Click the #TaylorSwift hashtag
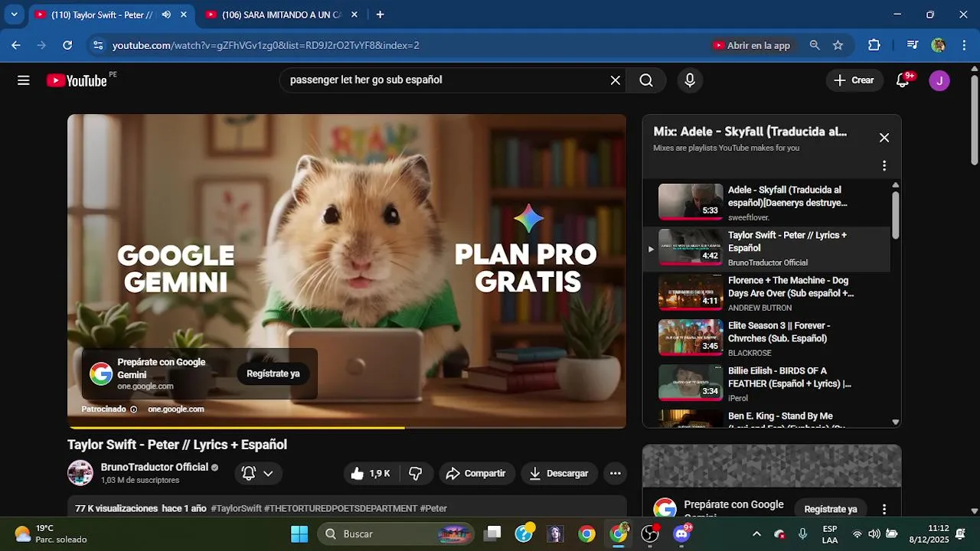The image size is (980, 551). 236,509
